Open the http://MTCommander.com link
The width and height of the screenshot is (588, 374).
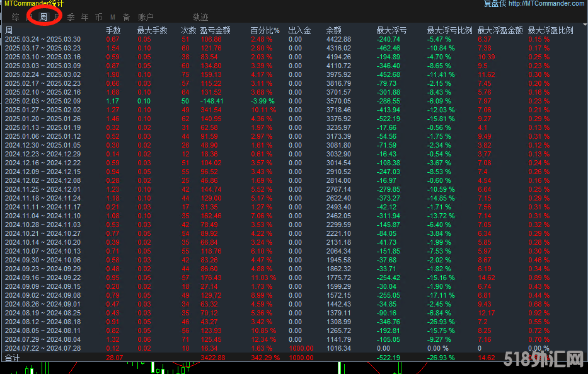(546, 4)
